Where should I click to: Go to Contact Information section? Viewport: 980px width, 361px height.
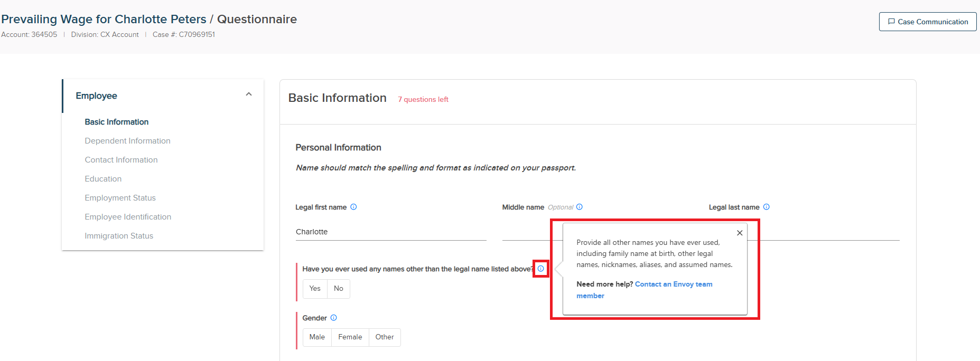click(121, 160)
